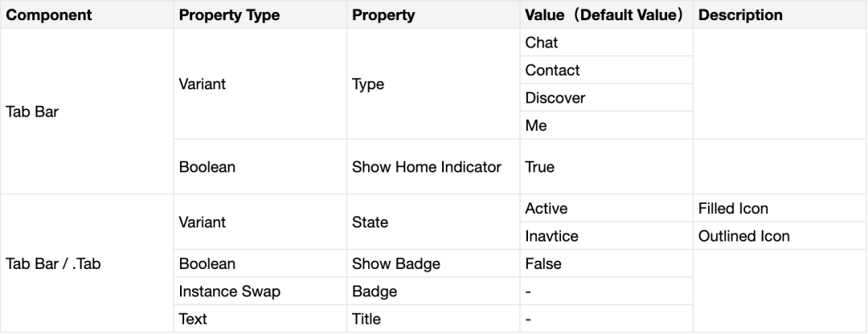868x334 pixels.
Task: Select the Show Badge property cell
Action: pos(433,263)
